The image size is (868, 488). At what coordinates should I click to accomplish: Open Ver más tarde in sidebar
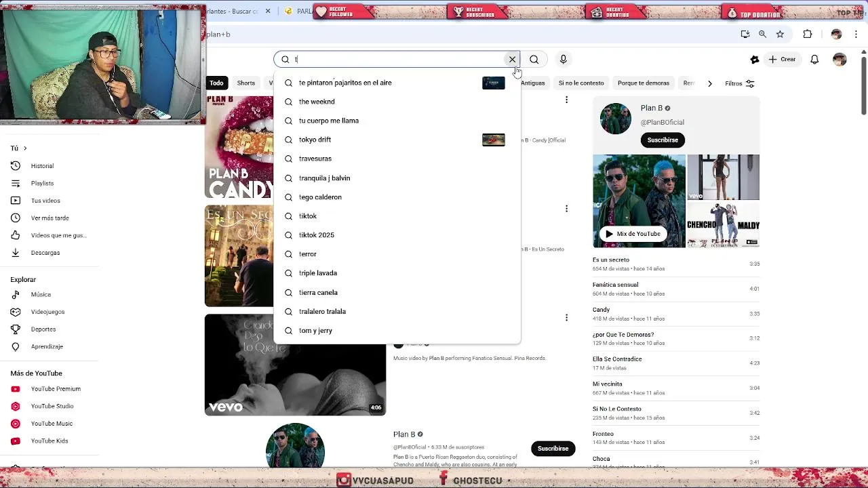pos(50,218)
